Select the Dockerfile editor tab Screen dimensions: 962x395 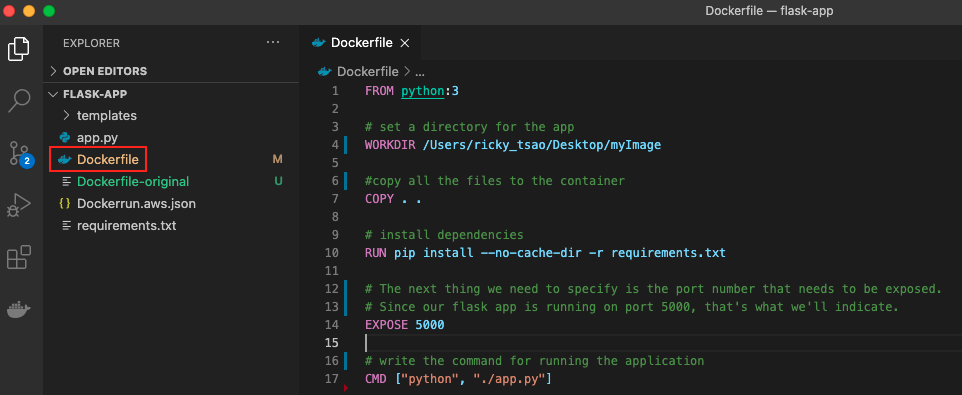click(x=361, y=43)
